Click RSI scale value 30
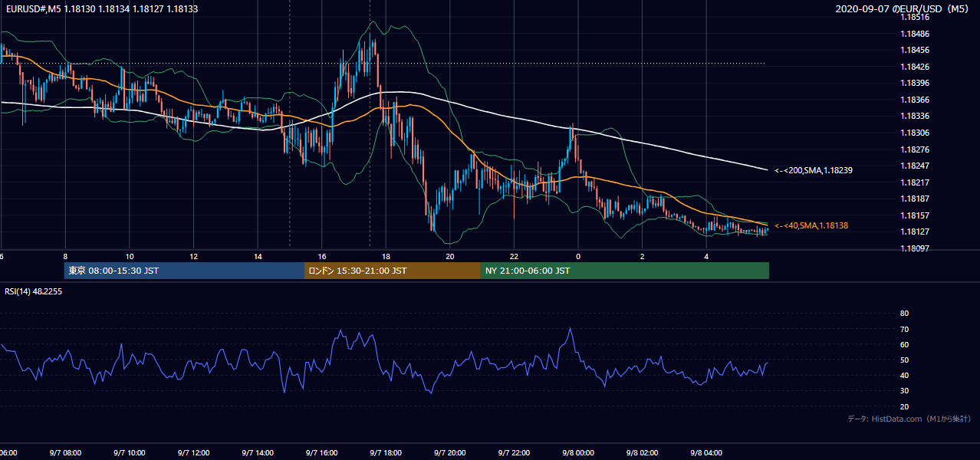The height and width of the screenshot is (460, 980). [905, 391]
